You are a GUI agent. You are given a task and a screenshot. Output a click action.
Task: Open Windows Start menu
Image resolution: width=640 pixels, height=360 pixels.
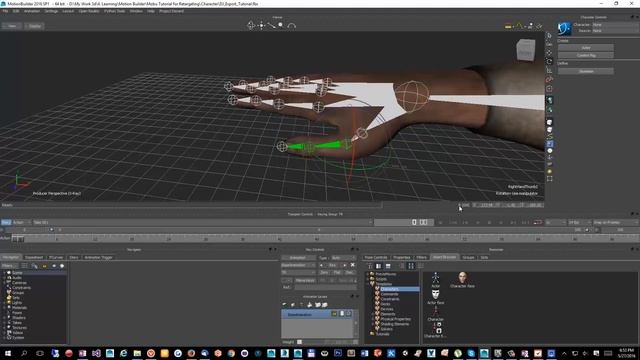[x=7, y=353]
